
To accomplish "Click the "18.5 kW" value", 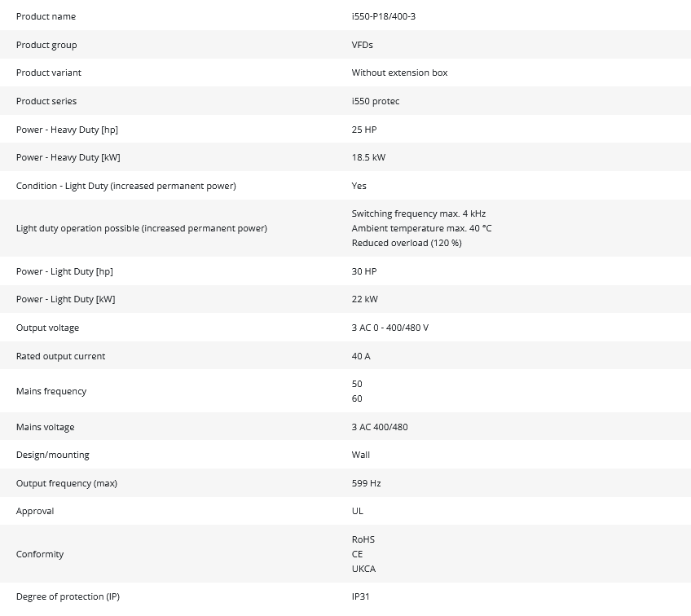I will (x=368, y=157).
